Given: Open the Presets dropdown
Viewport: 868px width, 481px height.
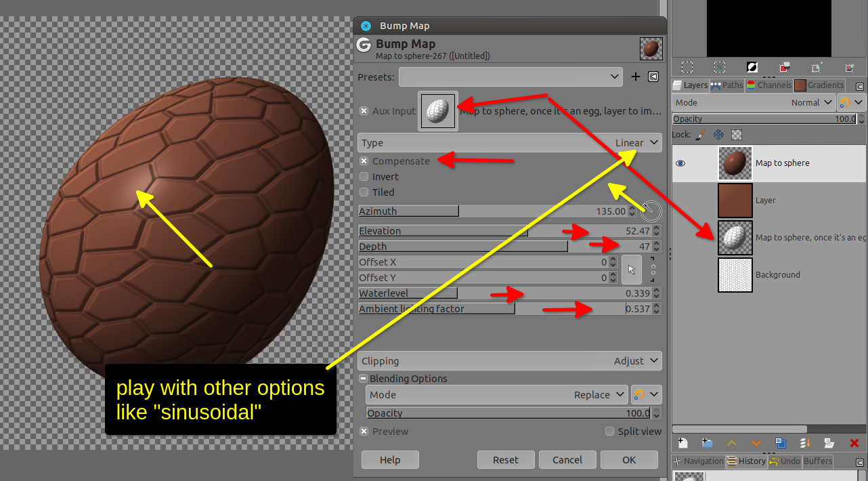Looking at the screenshot, I should coord(511,77).
